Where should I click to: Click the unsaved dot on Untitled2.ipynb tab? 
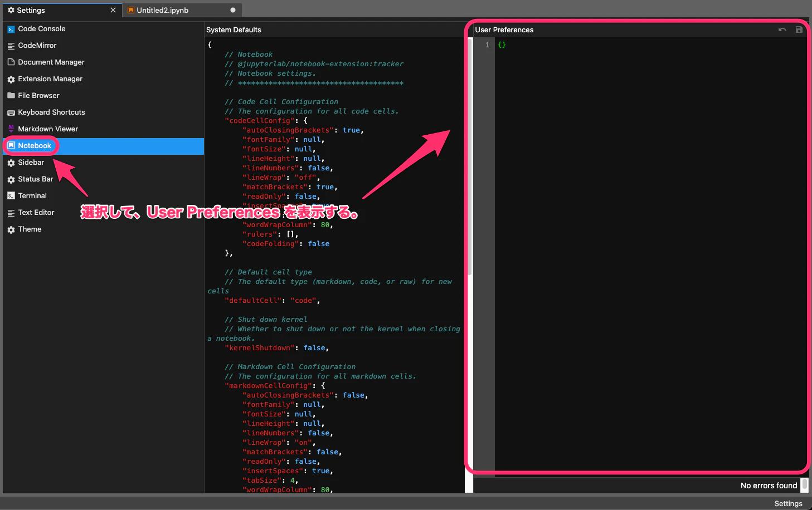pyautogui.click(x=233, y=10)
